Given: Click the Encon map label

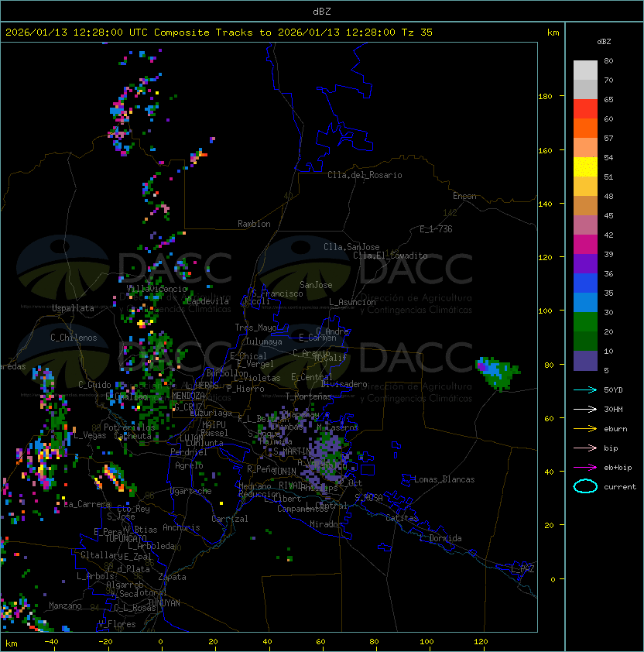Looking at the screenshot, I should [x=464, y=196].
